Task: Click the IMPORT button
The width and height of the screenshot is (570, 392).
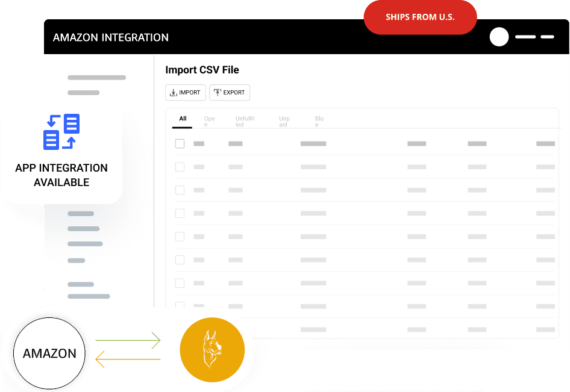Action: 186,92
